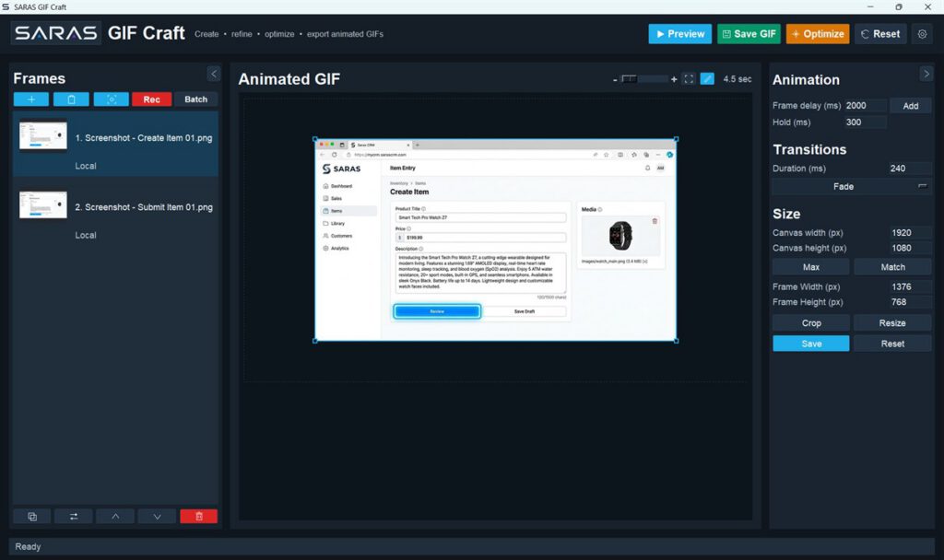Click the orange Optimize button
944x560 pixels.
pos(818,34)
